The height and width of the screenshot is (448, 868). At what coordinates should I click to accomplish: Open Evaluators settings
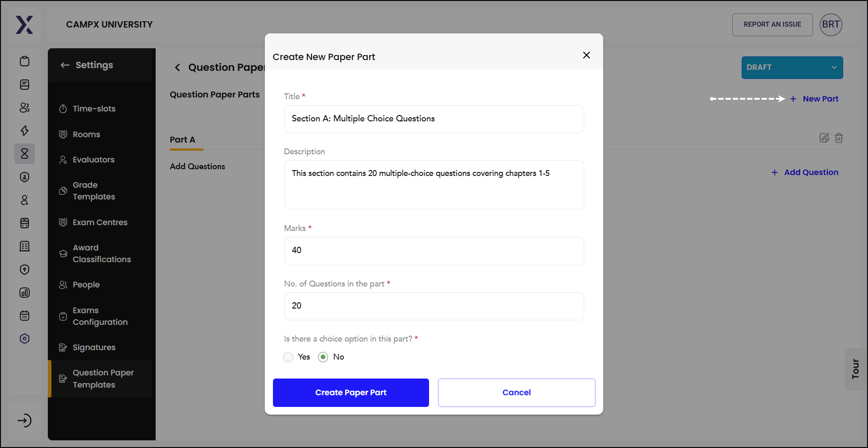click(x=94, y=160)
